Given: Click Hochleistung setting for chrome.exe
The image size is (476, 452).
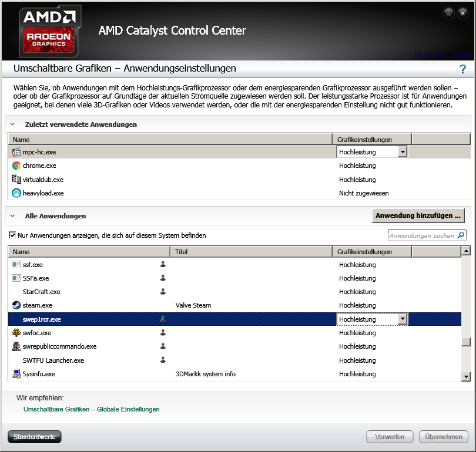Looking at the screenshot, I should pos(357,166).
